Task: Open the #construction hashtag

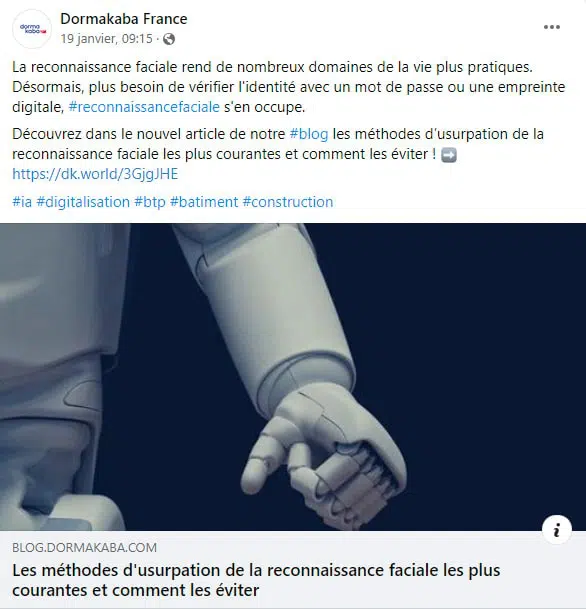Action: point(288,202)
